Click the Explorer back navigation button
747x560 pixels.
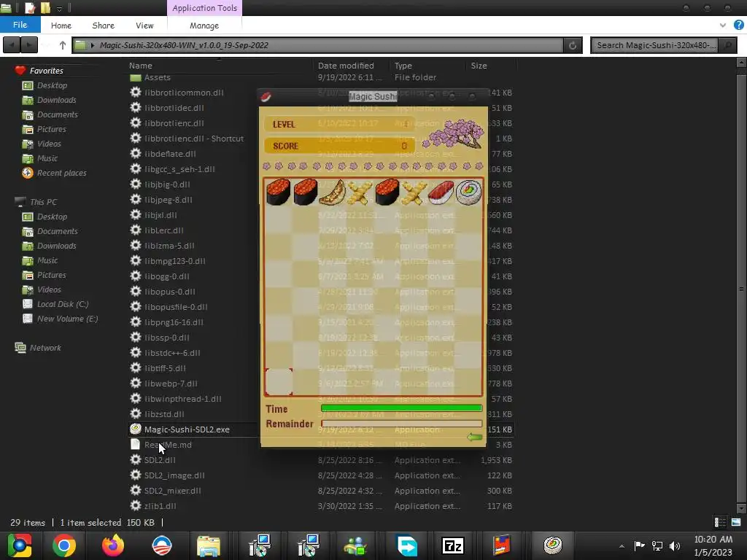click(x=12, y=45)
